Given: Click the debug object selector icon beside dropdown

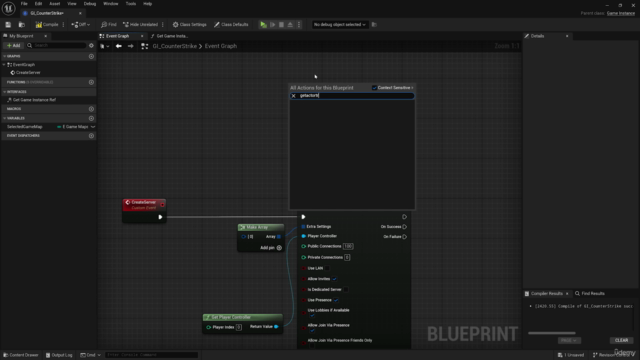Looking at the screenshot, I should click(x=374, y=24).
